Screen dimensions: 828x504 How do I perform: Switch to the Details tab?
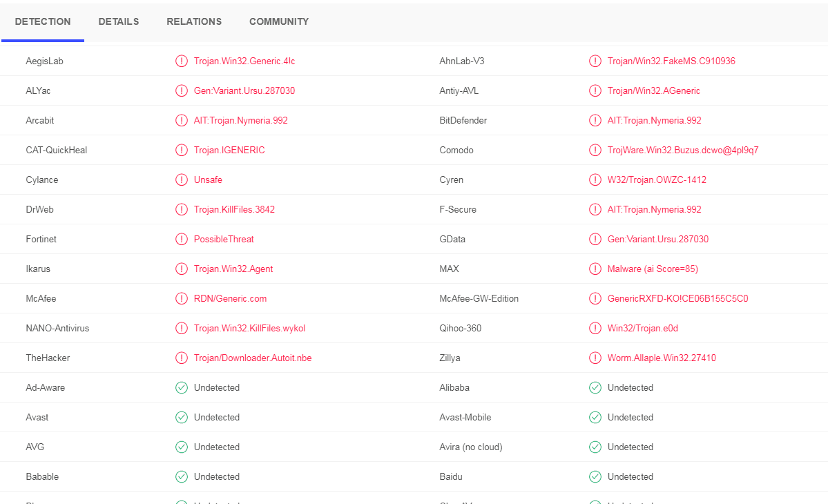(119, 21)
